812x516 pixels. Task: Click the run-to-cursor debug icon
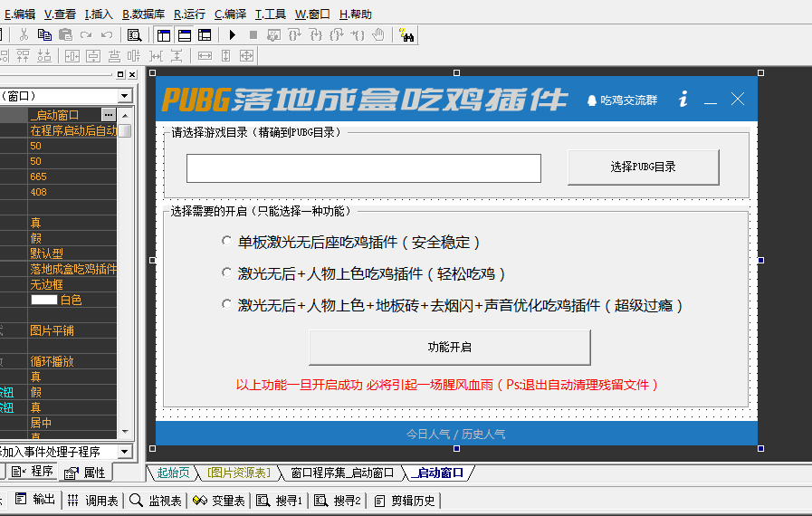(358, 34)
